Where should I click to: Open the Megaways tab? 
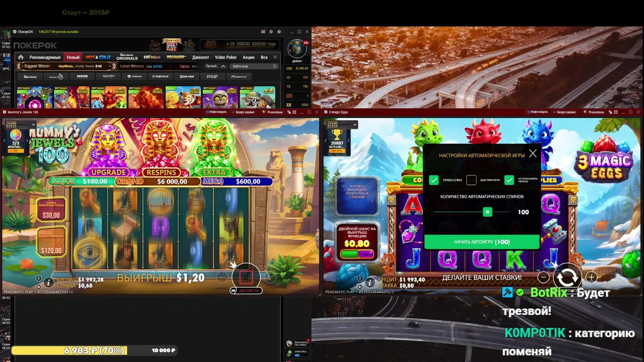[x=176, y=57]
